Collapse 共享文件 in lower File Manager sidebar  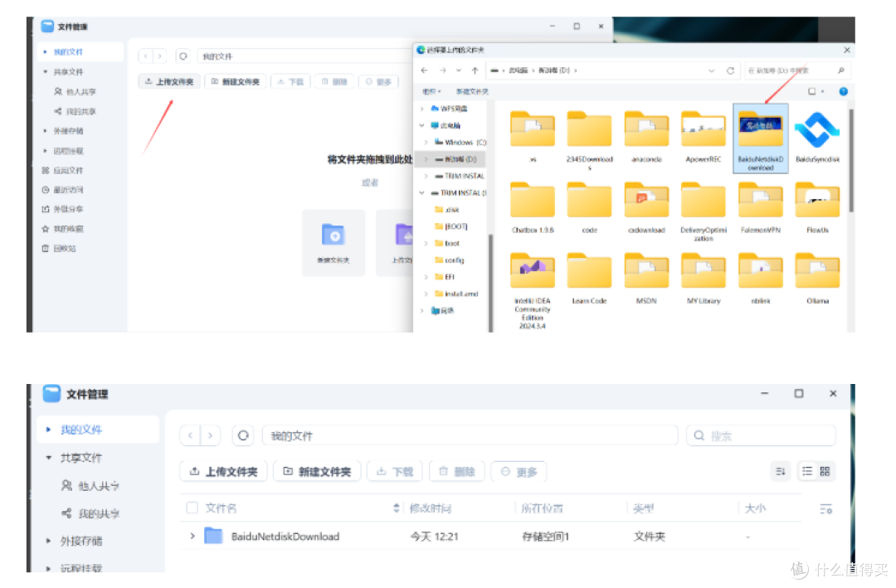(49, 458)
